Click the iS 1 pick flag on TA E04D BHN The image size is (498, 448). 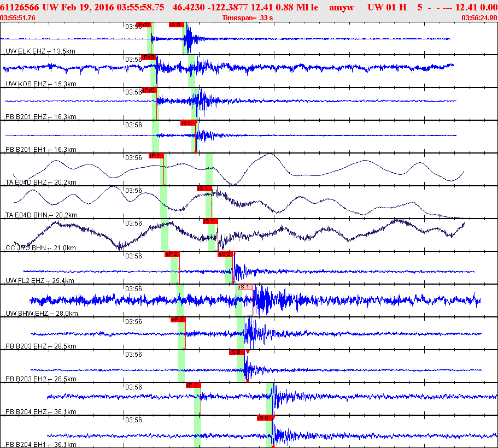click(204, 188)
